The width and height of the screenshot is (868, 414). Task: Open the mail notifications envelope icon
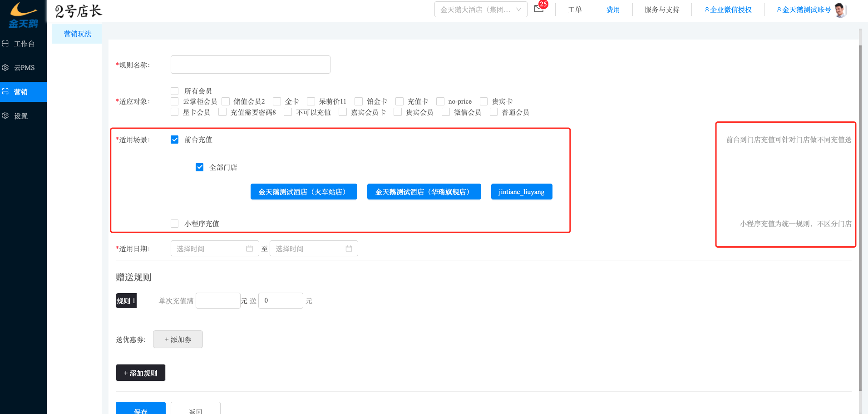point(539,9)
